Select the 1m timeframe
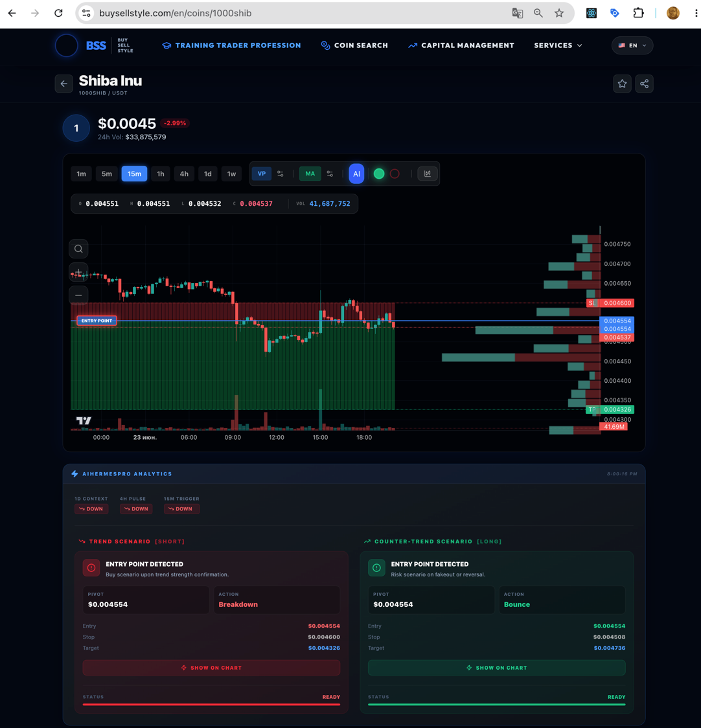The width and height of the screenshot is (701, 728). [x=81, y=174]
